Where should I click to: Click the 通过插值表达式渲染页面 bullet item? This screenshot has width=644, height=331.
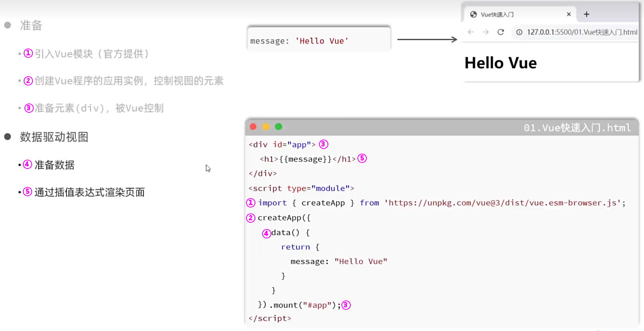(x=89, y=192)
